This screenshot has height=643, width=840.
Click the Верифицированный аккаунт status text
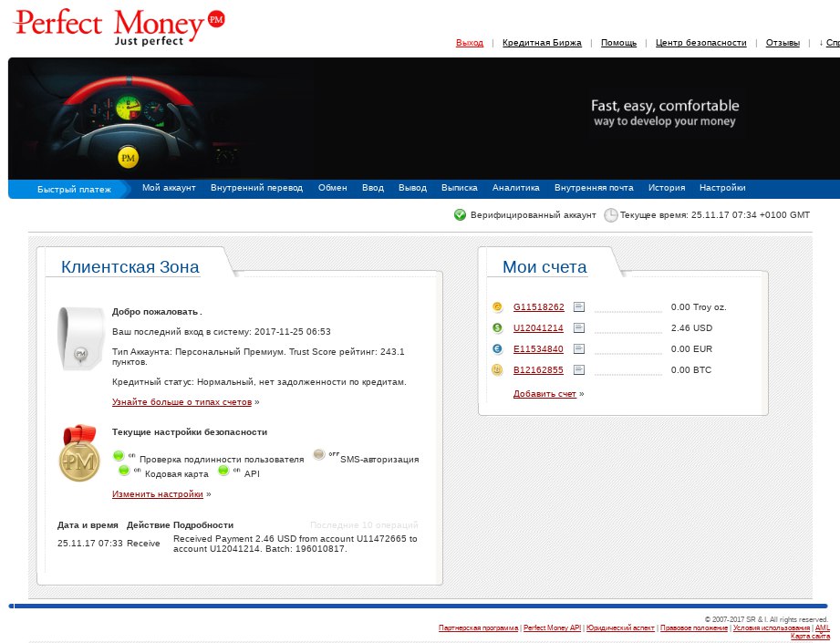533,215
